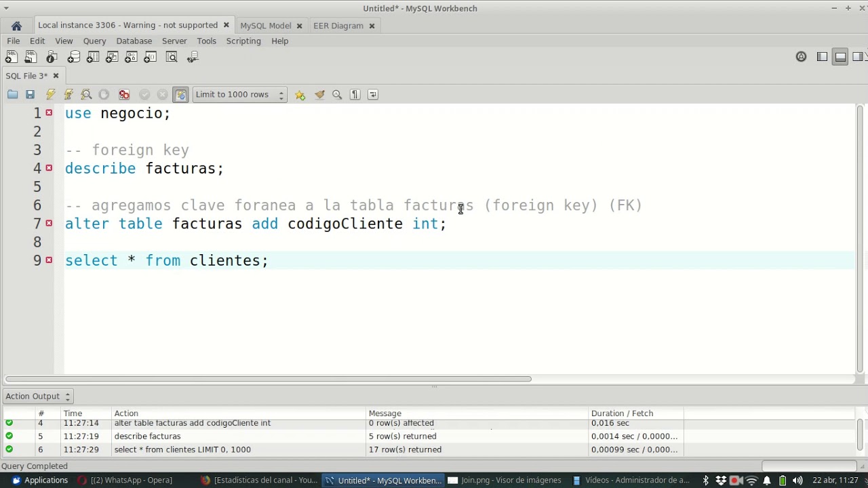Rollback the transaction icon
The image size is (868, 488).
(x=162, y=95)
